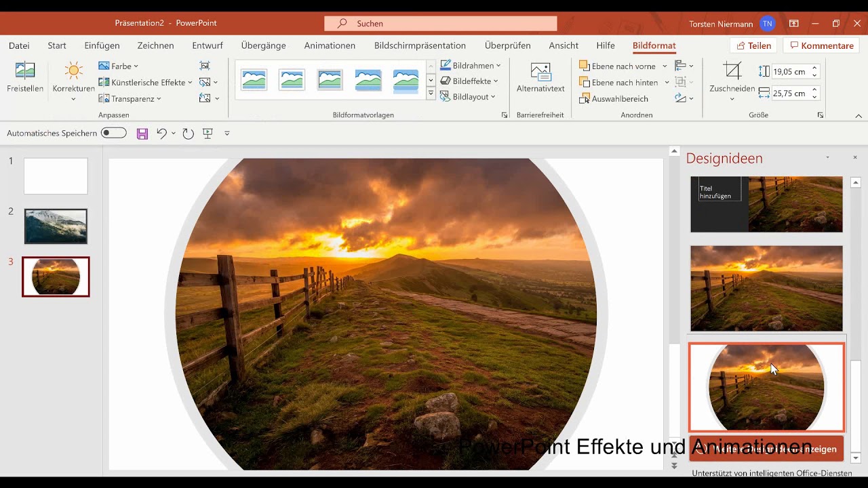
Task: Expand the picture styles gallery
Action: [x=431, y=94]
